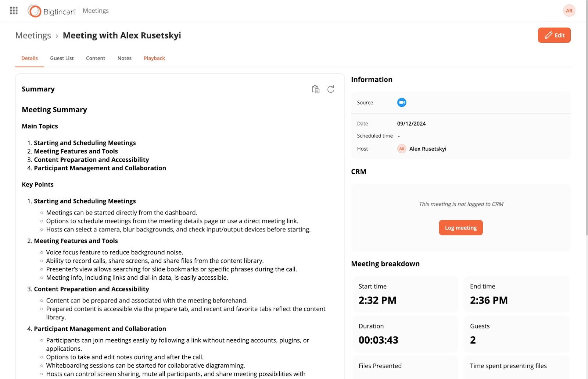The height and width of the screenshot is (379, 588).
Task: Click the Zoom source icon
Action: pos(402,103)
